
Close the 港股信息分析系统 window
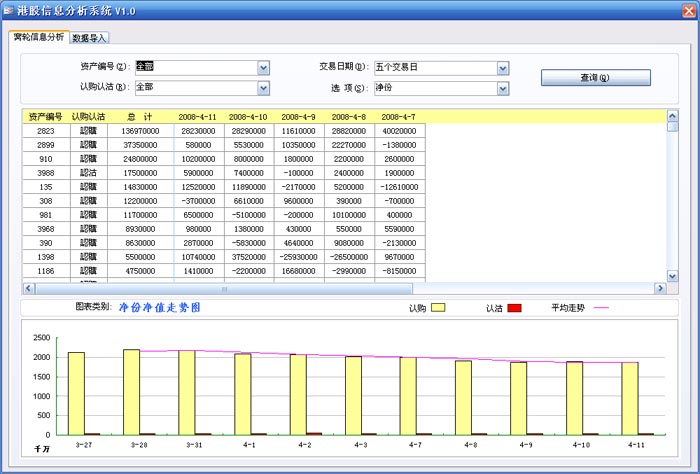[689, 10]
